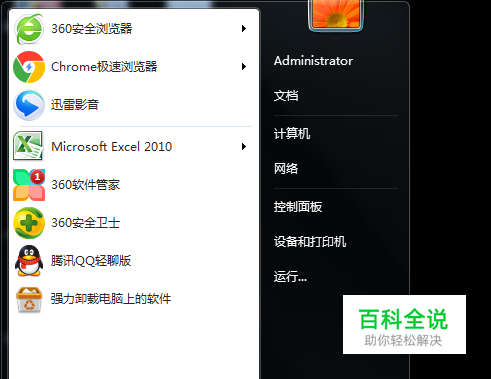Open 控制面板 from the Start menu
This screenshot has width=491, height=379.
click(x=298, y=207)
